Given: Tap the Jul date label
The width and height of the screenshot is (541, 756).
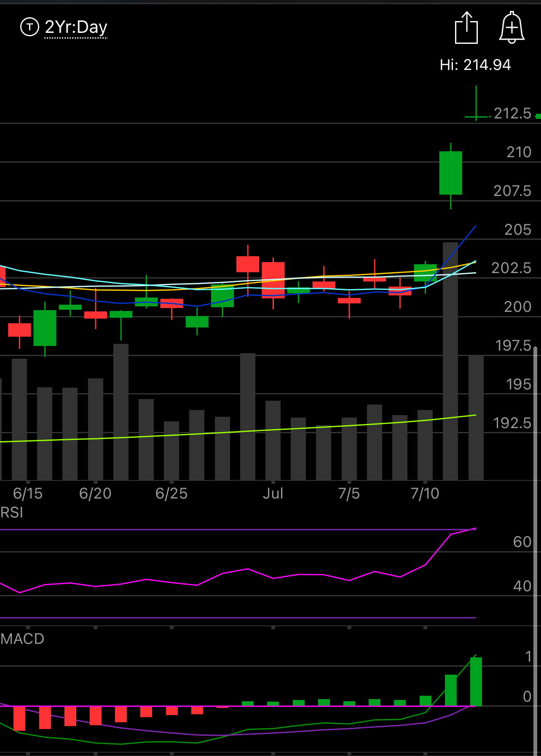Looking at the screenshot, I should 273,493.
